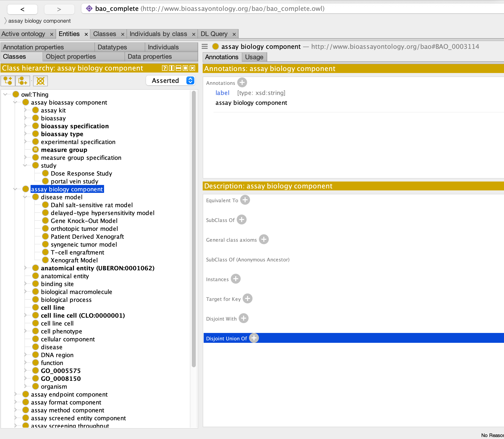The image size is (504, 439).
Task: Click the class hierarchy vertical scrollbar
Action: [x=194, y=229]
